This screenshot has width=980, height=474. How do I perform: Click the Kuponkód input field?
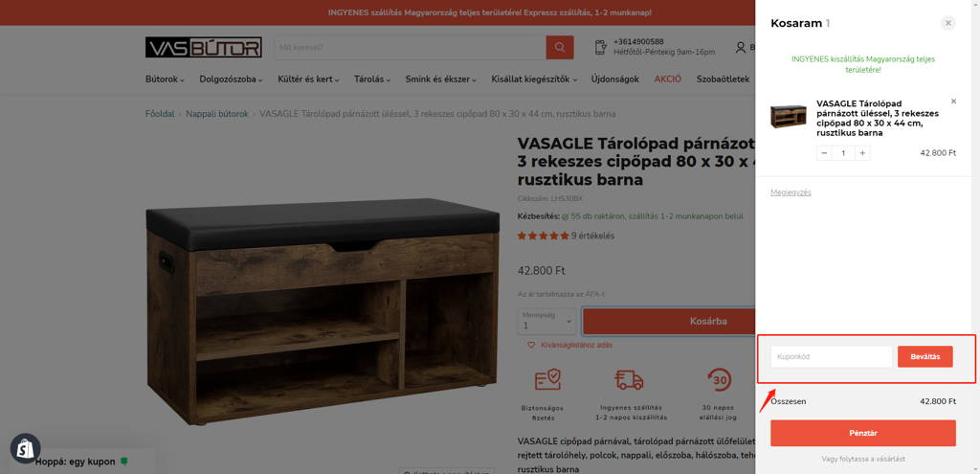[832, 356]
